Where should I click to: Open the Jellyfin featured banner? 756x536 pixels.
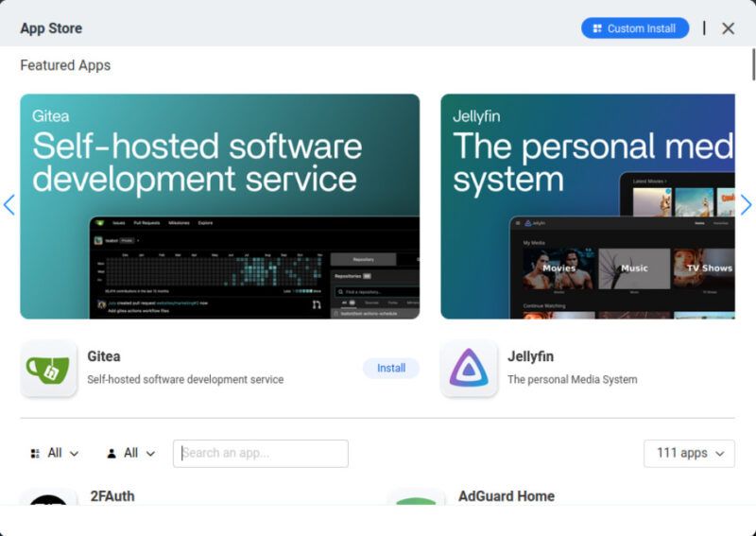tap(587, 206)
